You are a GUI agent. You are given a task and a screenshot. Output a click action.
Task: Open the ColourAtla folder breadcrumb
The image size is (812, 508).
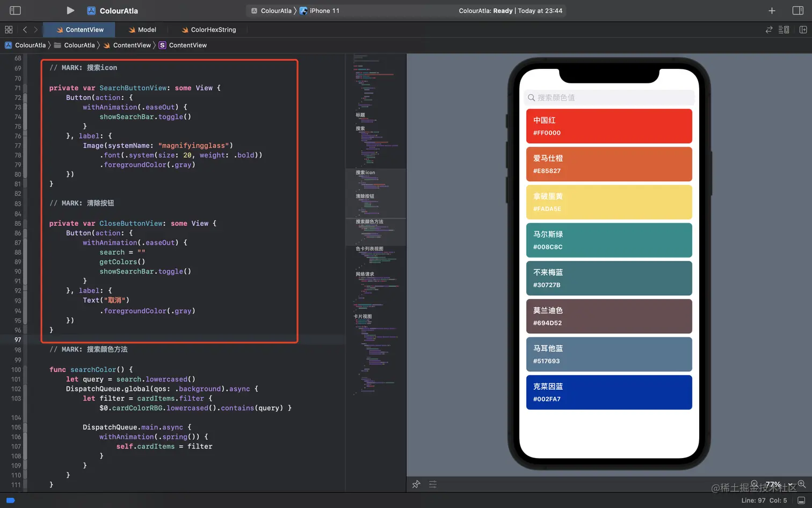pyautogui.click(x=74, y=45)
